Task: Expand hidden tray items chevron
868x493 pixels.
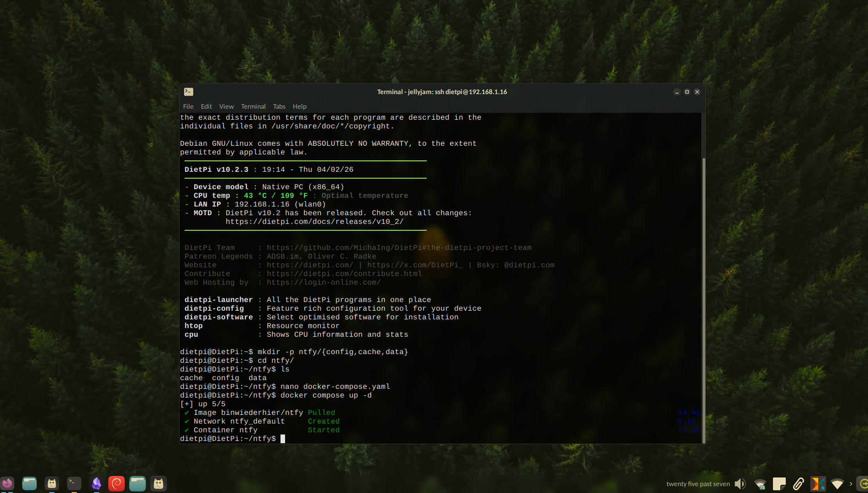Action: pos(851,484)
